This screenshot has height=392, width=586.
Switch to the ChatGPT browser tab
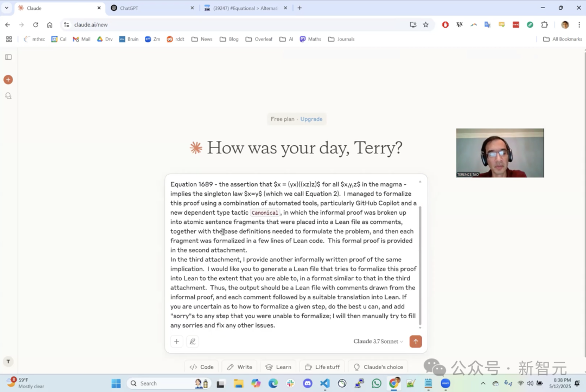(152, 8)
